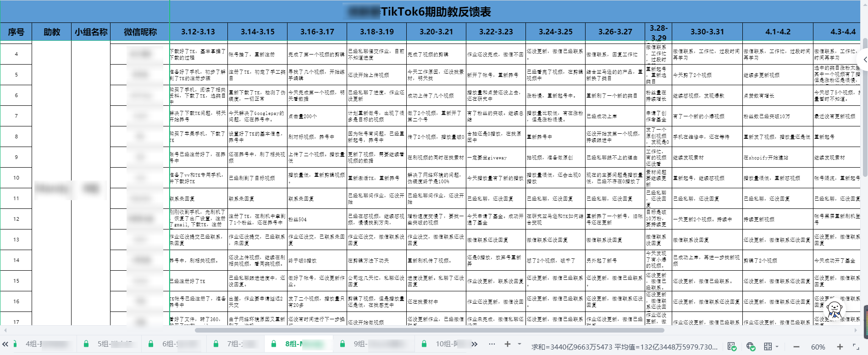Enter full screen with the corner brackets icon

pos(856,347)
